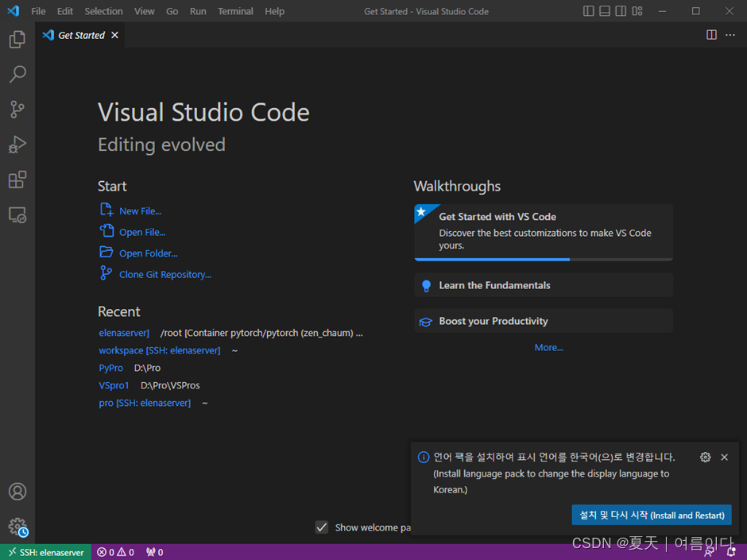The width and height of the screenshot is (747, 560).
Task: Click path text /root [Container pytorch/pytorch
Action: (x=261, y=333)
